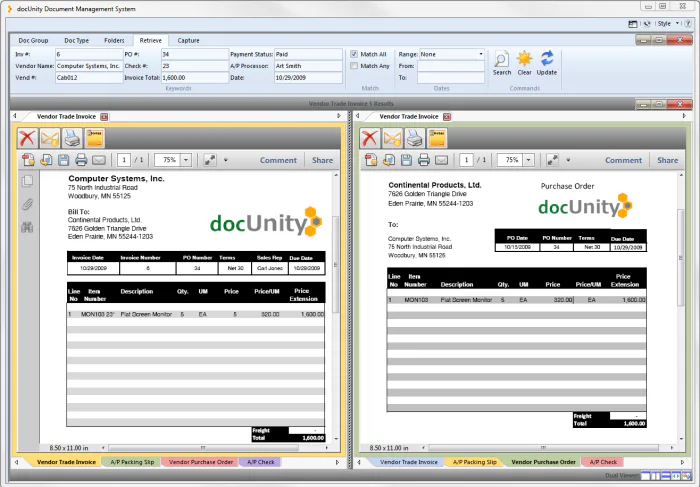
Task: Click Share link in left viewer
Action: pyautogui.click(x=322, y=160)
